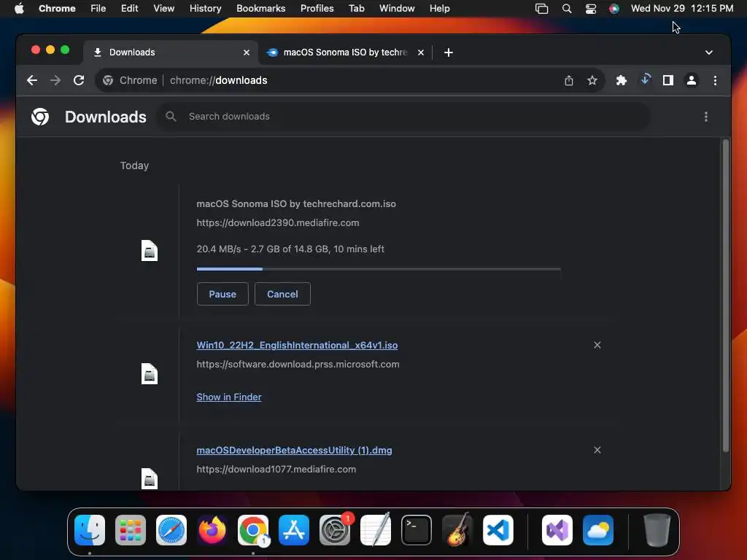Close the macOS Sonoma ISO tab
747x560 pixels.
(x=421, y=52)
